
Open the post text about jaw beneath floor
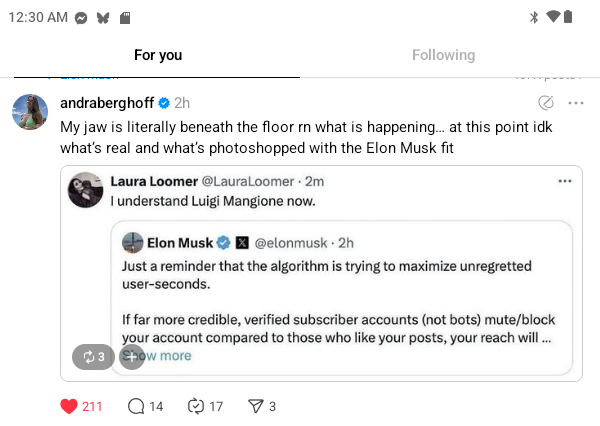point(300,138)
